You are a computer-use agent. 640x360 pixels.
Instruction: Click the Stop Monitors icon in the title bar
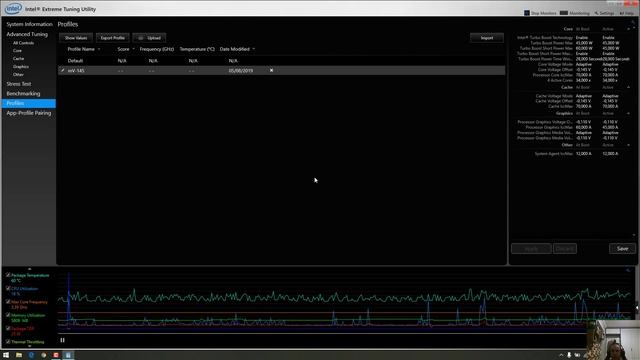point(527,13)
